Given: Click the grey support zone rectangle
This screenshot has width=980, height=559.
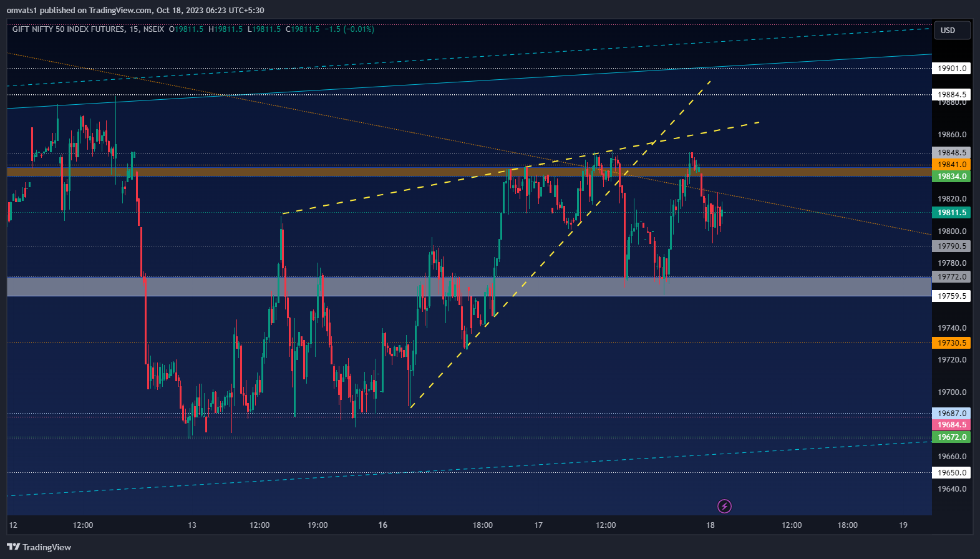Looking at the screenshot, I should click(469, 286).
